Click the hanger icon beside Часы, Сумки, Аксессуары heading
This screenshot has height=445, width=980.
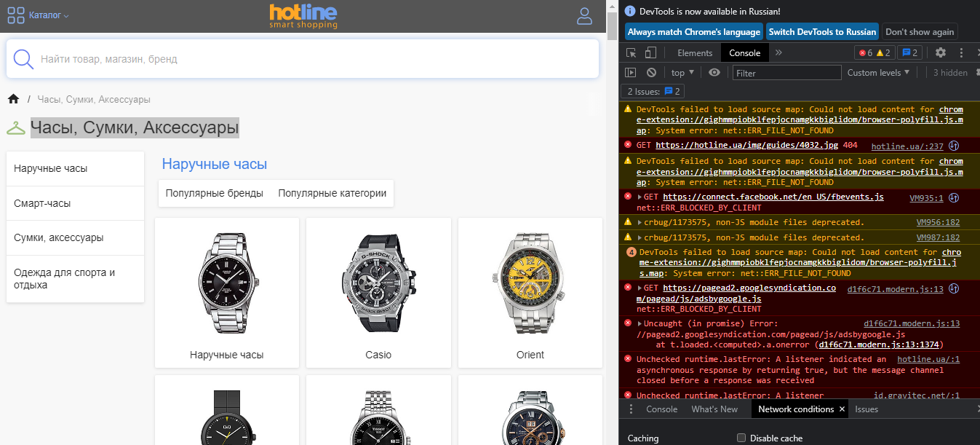pos(16,128)
